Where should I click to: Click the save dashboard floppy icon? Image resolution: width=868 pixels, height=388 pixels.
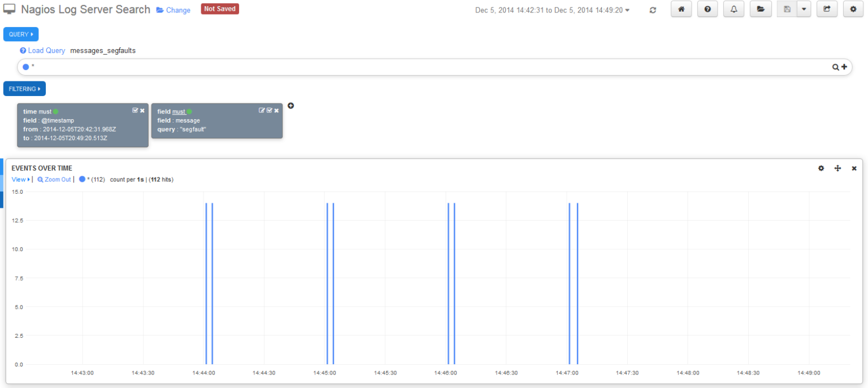pos(787,10)
